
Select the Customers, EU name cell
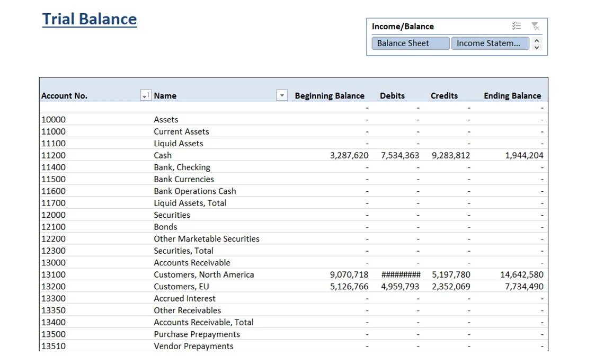tap(181, 287)
